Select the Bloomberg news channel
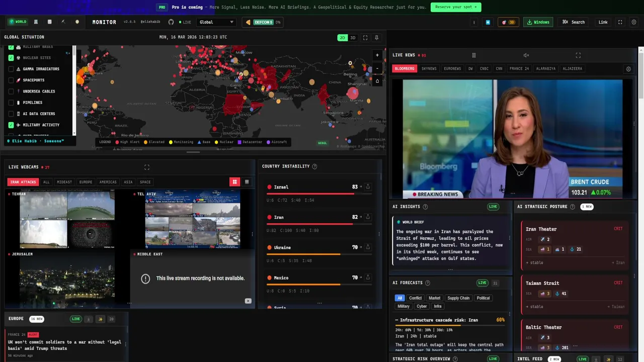 click(x=405, y=68)
